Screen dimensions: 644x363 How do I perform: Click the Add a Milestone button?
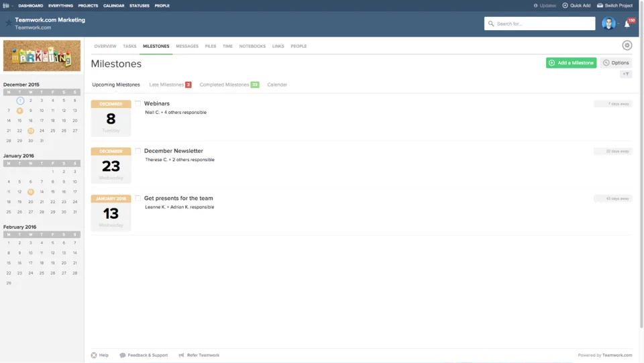(571, 63)
